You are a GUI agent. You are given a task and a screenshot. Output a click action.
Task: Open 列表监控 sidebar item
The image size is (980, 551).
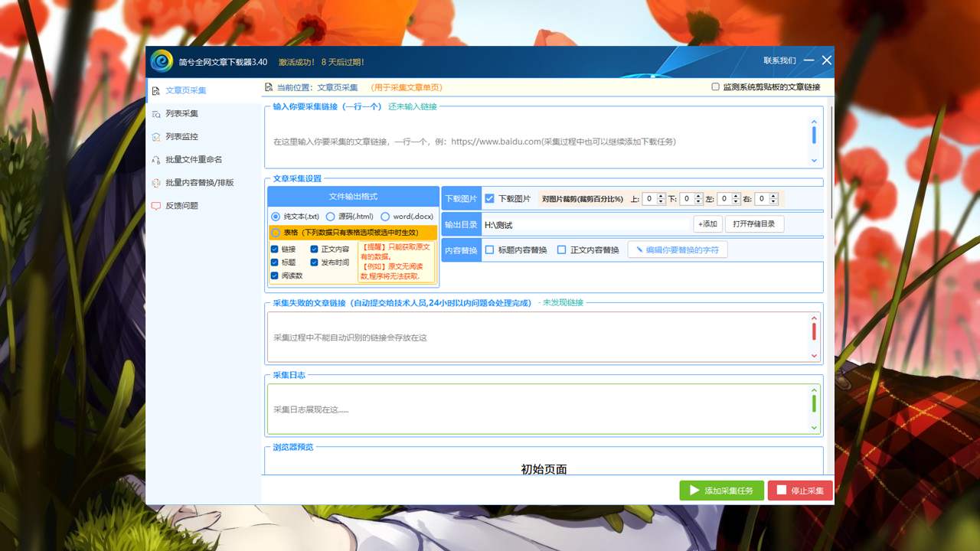pyautogui.click(x=203, y=136)
